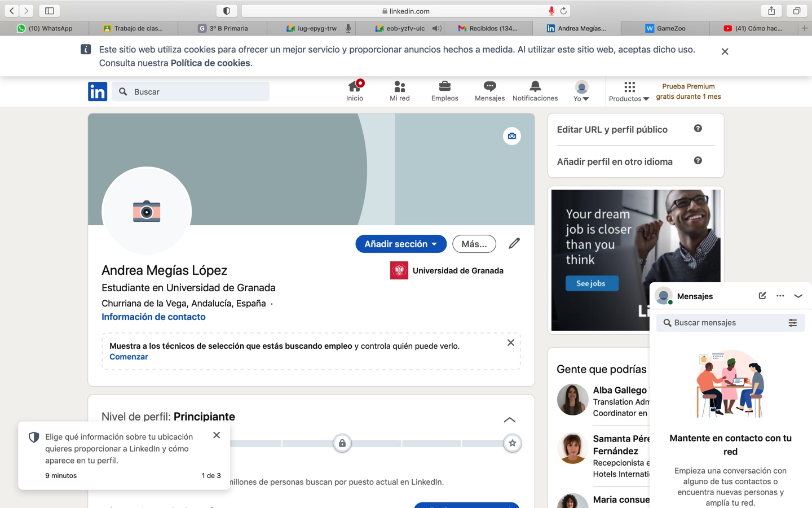
Task: Click Información de contacto link
Action: click(153, 317)
